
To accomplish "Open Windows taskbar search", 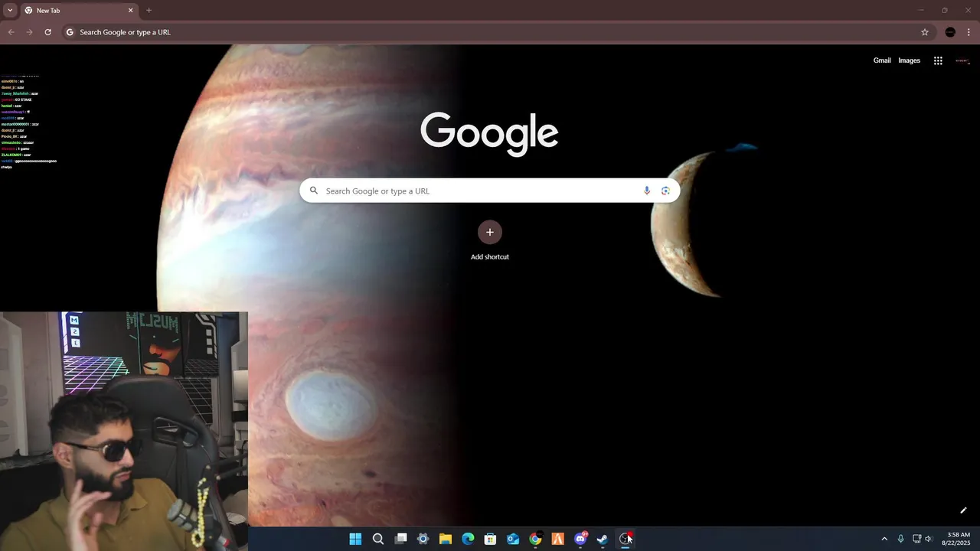I will tap(378, 539).
